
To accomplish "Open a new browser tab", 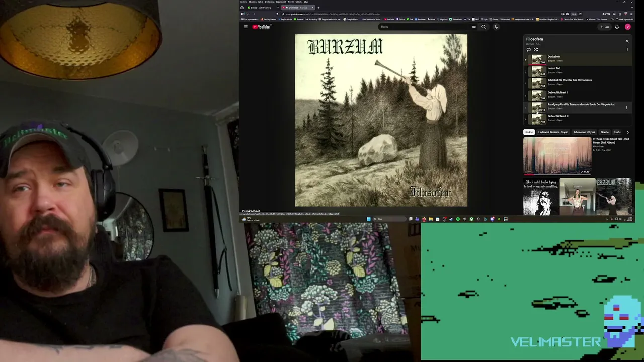I will (x=318, y=8).
